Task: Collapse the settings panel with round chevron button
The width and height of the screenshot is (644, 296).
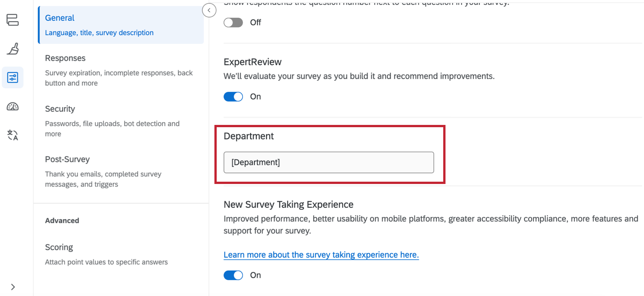Action: [209, 10]
